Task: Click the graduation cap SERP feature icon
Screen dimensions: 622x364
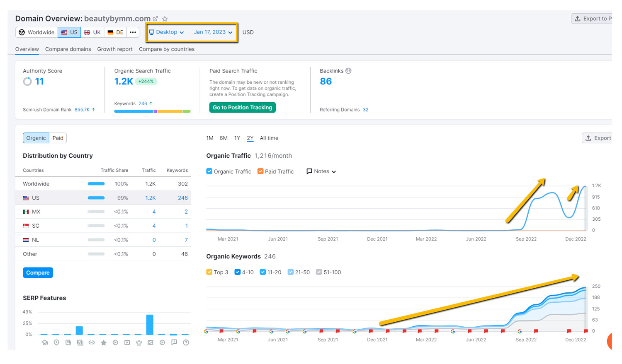Action: coord(45,342)
